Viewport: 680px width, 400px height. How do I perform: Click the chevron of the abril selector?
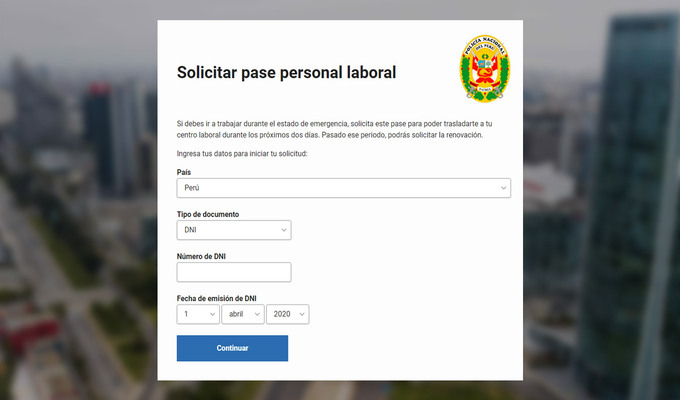[257, 314]
